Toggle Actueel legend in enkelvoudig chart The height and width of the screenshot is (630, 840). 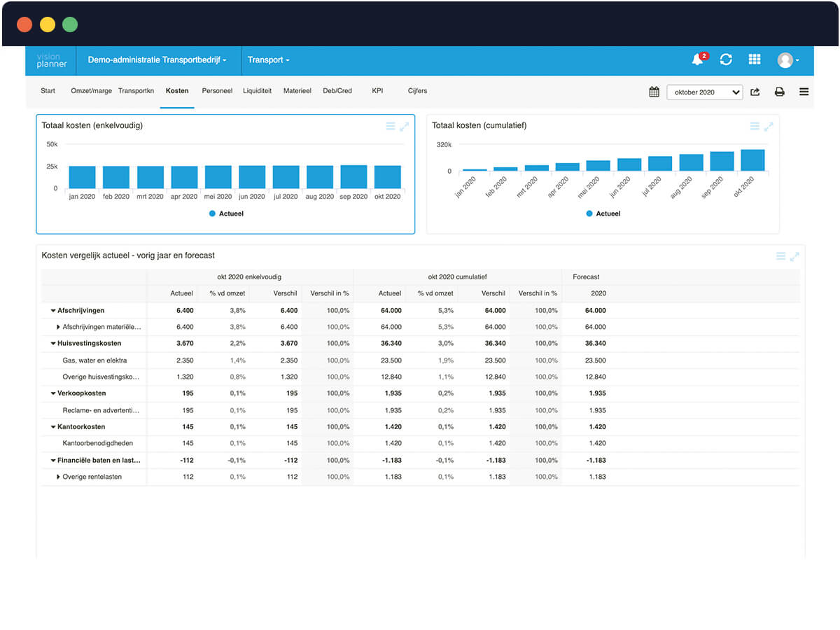(x=226, y=213)
